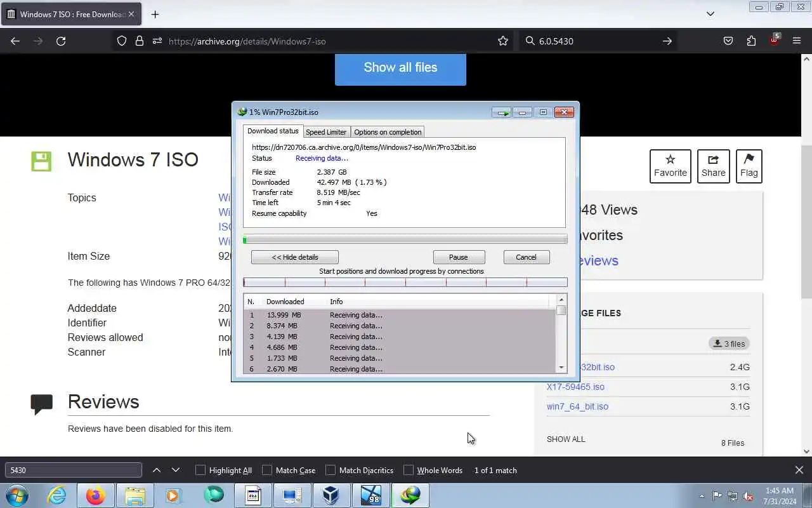Click the Show all files button
Viewport: 812px width, 508px height.
[400, 68]
